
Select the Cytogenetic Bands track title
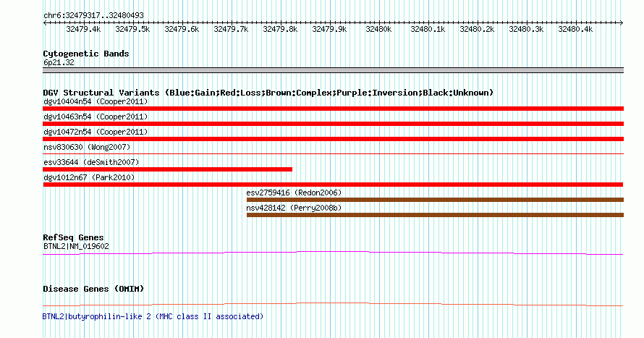(x=86, y=54)
